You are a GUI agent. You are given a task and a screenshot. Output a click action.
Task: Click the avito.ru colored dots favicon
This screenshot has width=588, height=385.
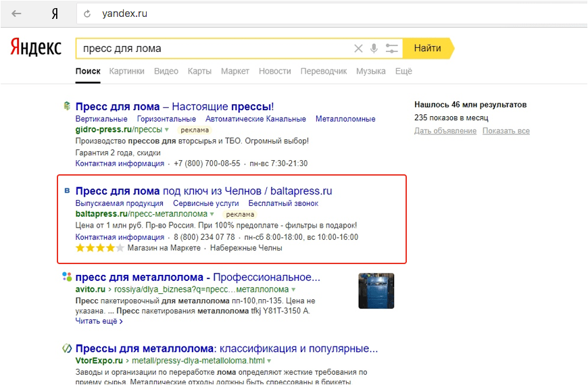66,277
